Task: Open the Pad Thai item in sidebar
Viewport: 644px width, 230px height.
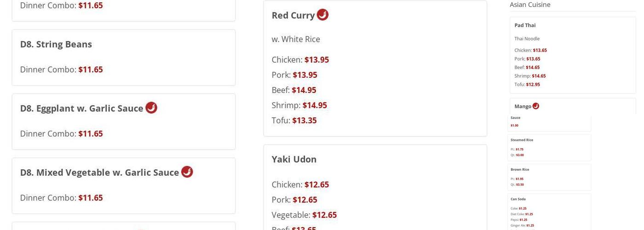Action: pyautogui.click(x=525, y=25)
